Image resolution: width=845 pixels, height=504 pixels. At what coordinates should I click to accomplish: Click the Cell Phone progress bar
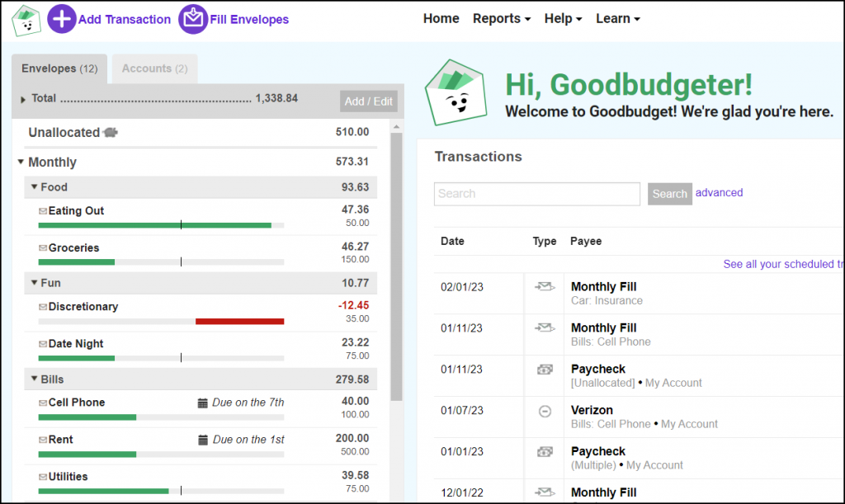[x=161, y=417]
